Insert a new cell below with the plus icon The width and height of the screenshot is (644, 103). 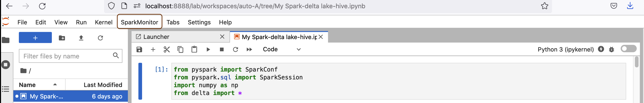(x=153, y=49)
